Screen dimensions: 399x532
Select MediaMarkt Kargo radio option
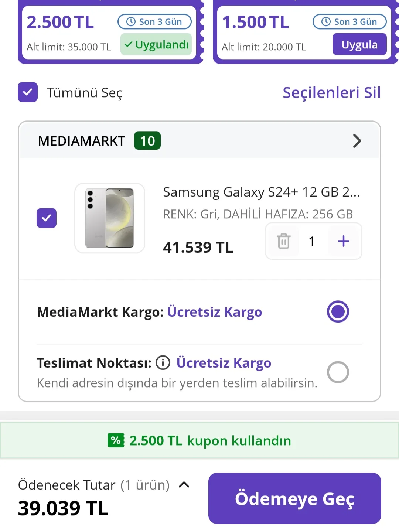pyautogui.click(x=338, y=311)
